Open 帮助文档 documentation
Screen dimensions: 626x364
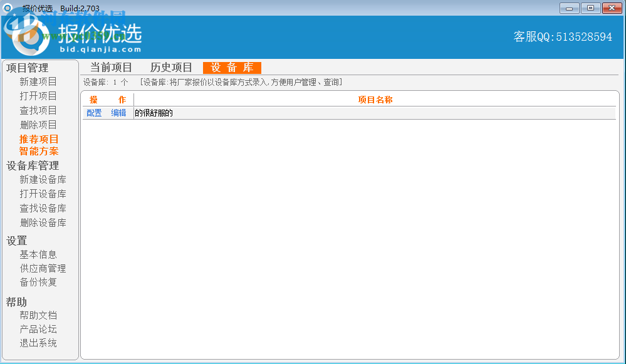pos(38,315)
